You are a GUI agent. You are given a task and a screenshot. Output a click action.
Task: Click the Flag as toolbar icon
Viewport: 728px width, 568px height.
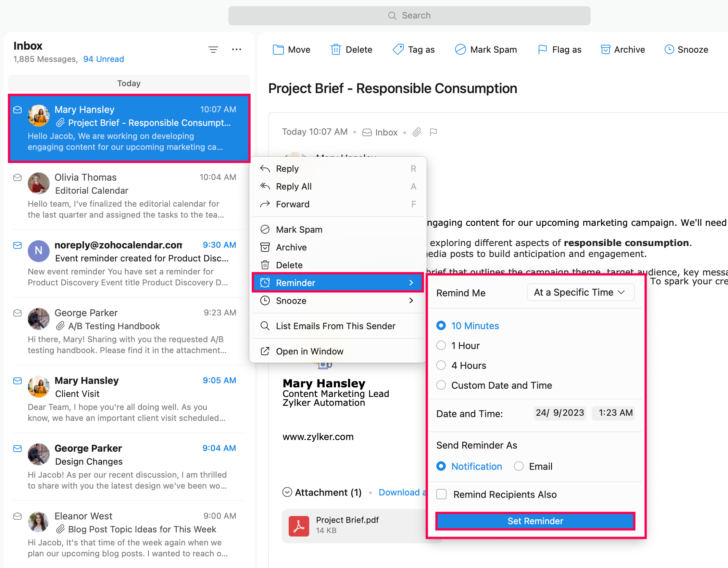coord(542,50)
